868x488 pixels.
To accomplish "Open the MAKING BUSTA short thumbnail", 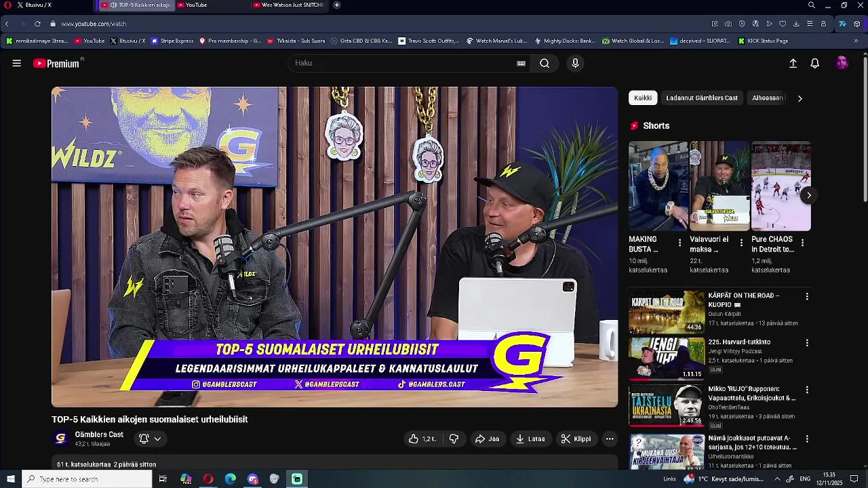I will click(x=658, y=186).
